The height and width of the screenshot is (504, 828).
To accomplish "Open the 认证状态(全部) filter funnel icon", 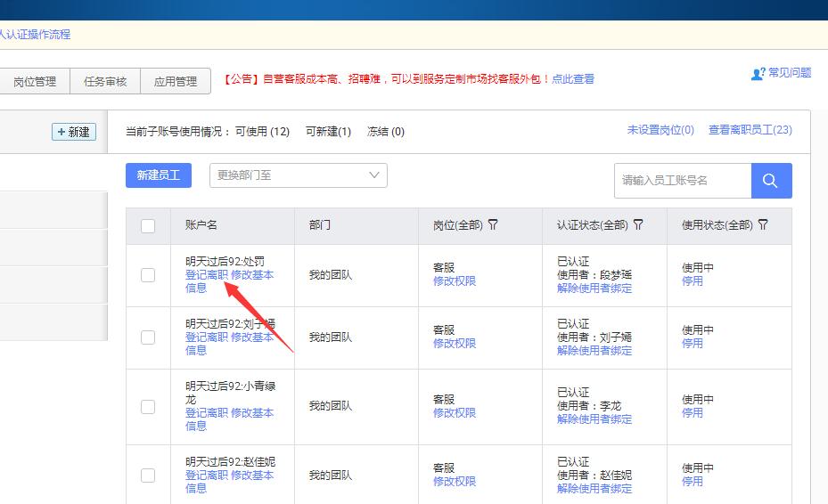I will pos(638,224).
